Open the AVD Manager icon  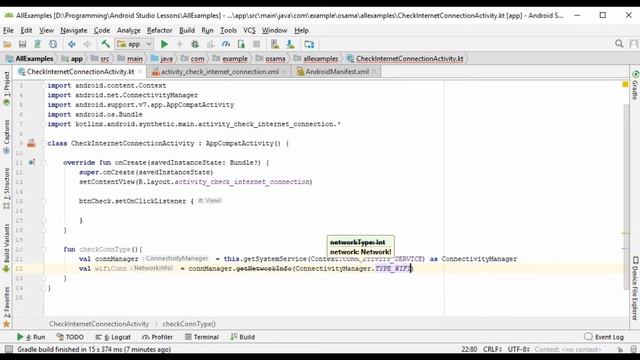pyautogui.click(x=275, y=44)
